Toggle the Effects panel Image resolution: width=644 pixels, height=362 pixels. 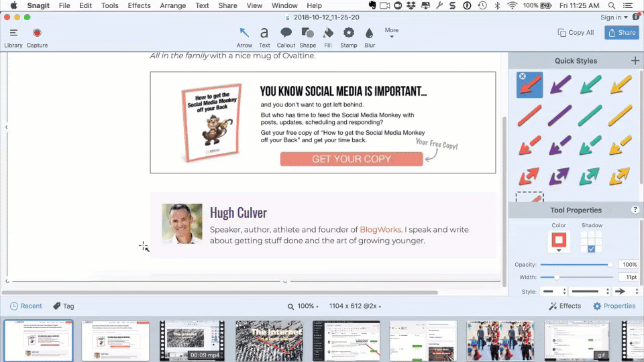pyautogui.click(x=565, y=306)
